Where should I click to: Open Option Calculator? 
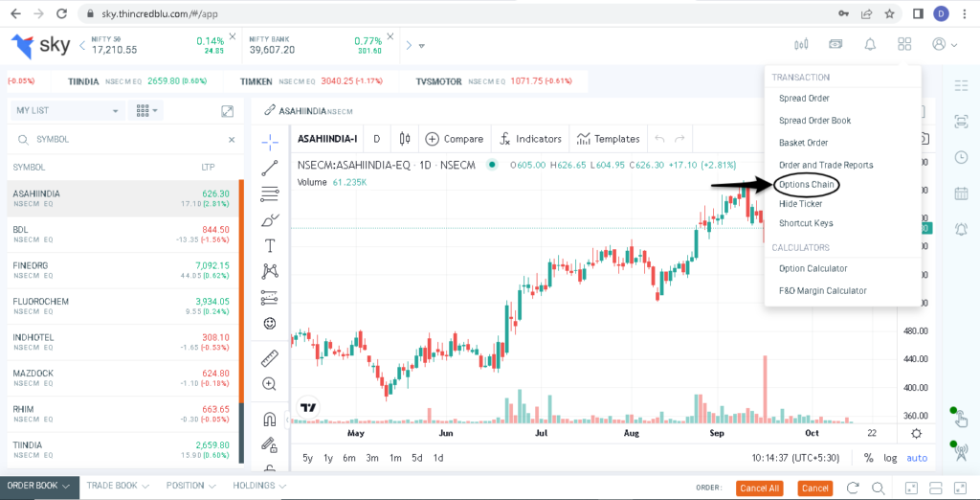point(813,268)
